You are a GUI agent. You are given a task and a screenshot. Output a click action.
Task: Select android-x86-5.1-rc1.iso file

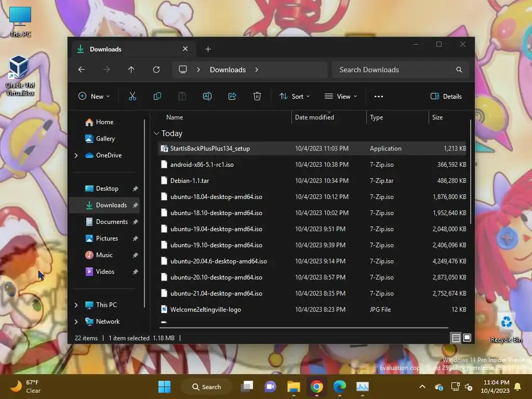point(312,165)
